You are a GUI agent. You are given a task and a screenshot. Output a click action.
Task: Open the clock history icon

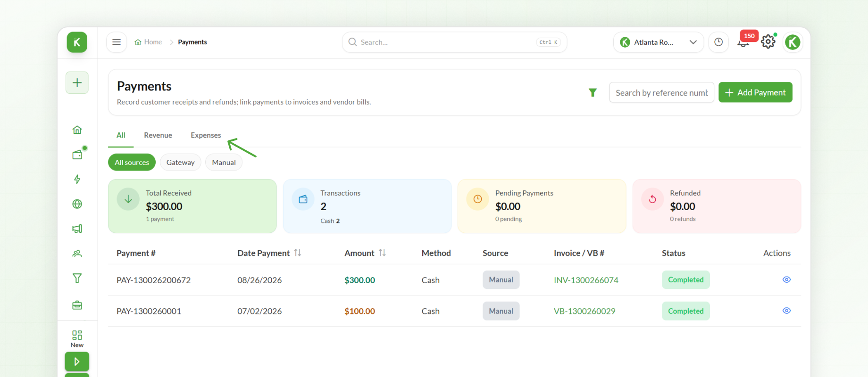pos(718,42)
